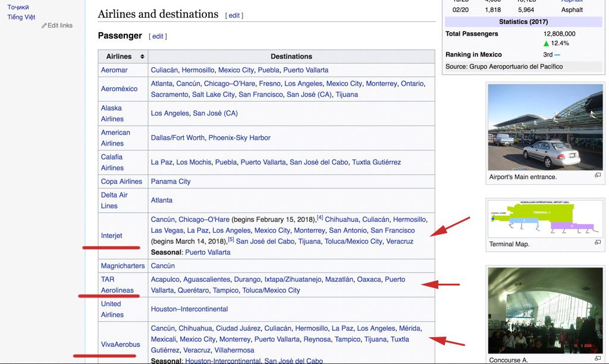Screen dimensions: 609x364
Task: Click Ciudad Juárez destination link
Action: (x=238, y=328)
